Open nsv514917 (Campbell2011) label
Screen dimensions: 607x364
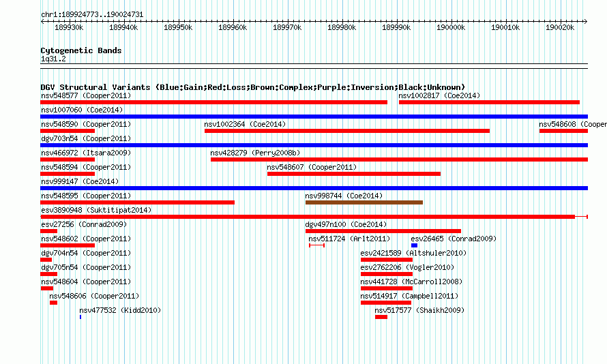coord(409,296)
